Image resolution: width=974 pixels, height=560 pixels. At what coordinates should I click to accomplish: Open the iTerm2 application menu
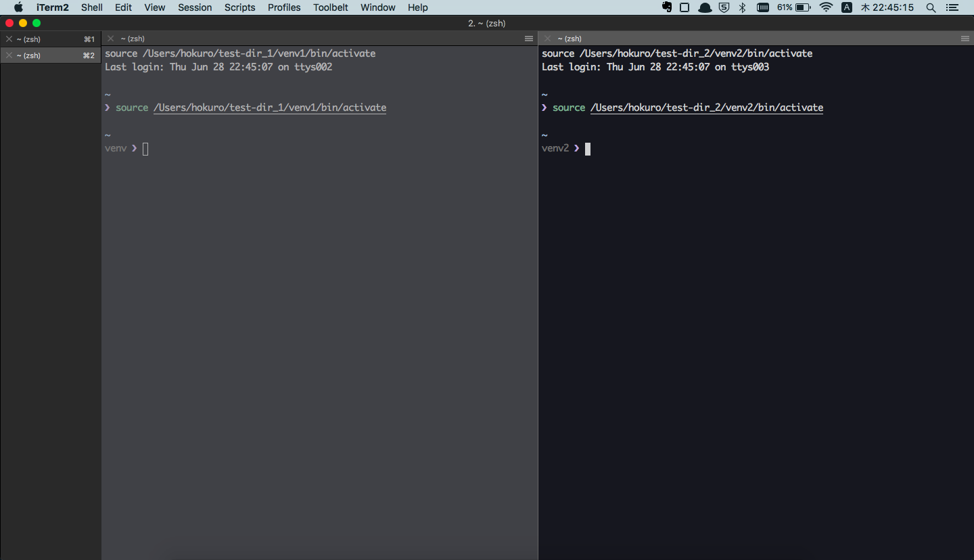point(53,7)
